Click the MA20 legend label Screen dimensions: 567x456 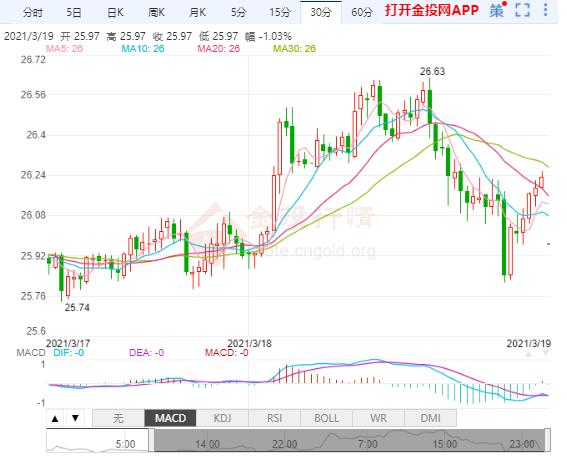click(x=218, y=48)
